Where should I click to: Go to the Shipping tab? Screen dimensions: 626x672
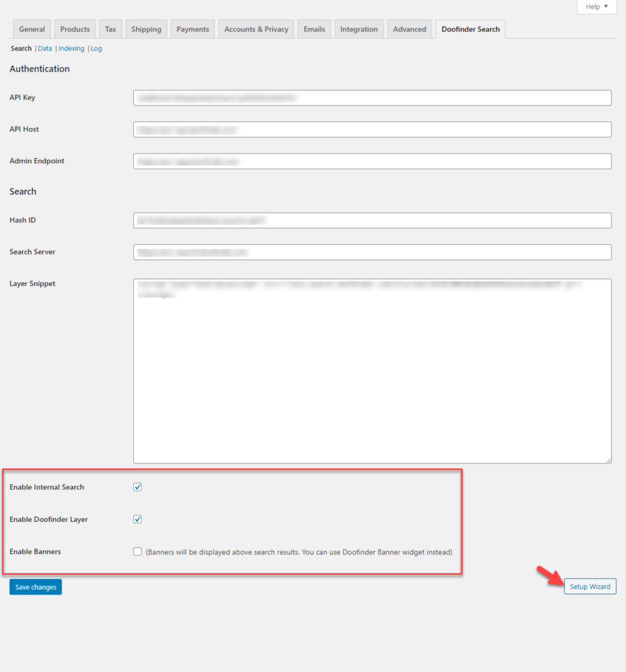point(146,29)
